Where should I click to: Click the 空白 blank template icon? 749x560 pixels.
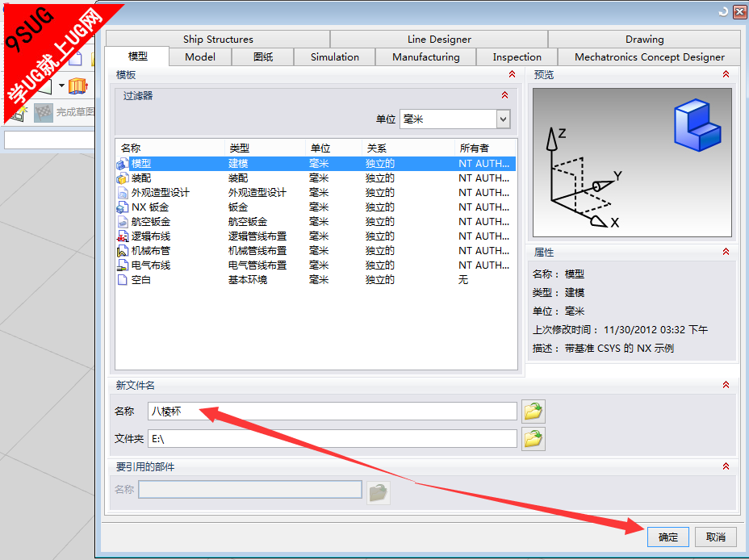click(x=123, y=280)
